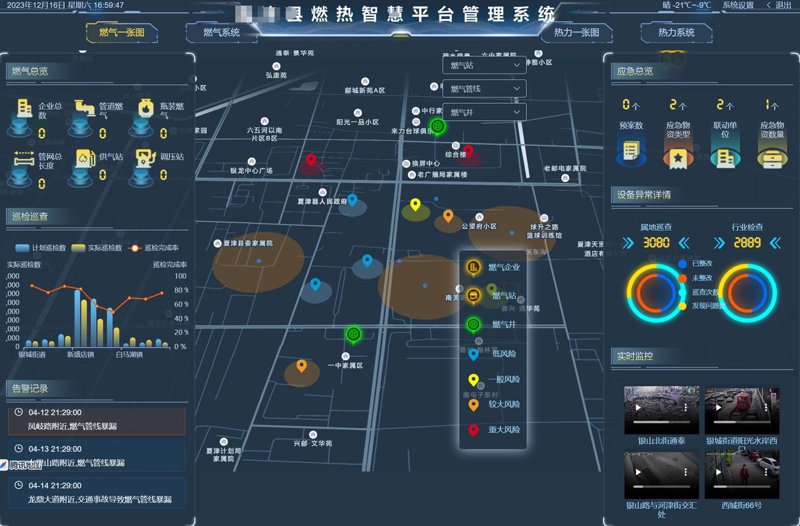Click the arrow right of 3080
Image resolution: width=800 pixels, height=526 pixels.
[x=684, y=242]
